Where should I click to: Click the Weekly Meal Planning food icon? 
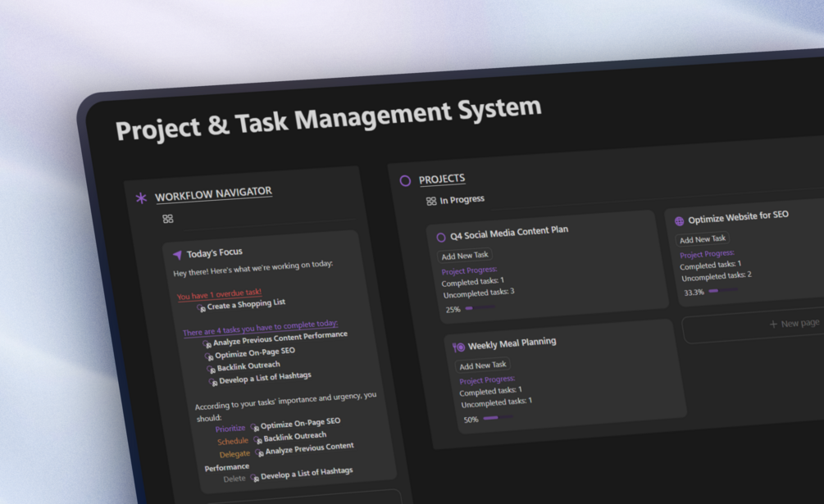(x=459, y=347)
